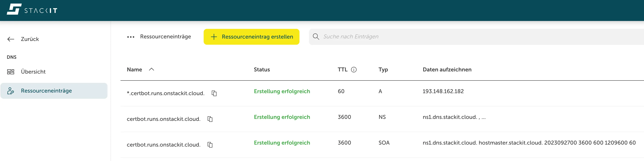Click the Name column header
Image resolution: width=644 pixels, height=161 pixels.
coord(134,69)
